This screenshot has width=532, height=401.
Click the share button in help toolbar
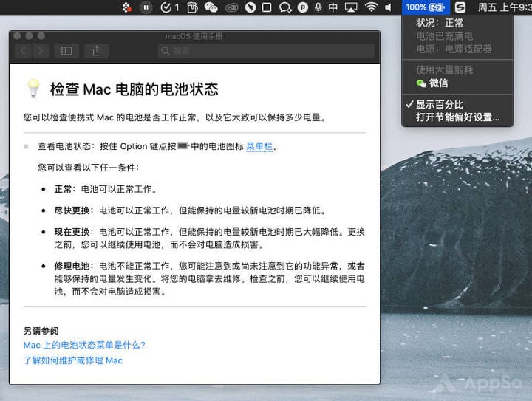pyautogui.click(x=97, y=51)
